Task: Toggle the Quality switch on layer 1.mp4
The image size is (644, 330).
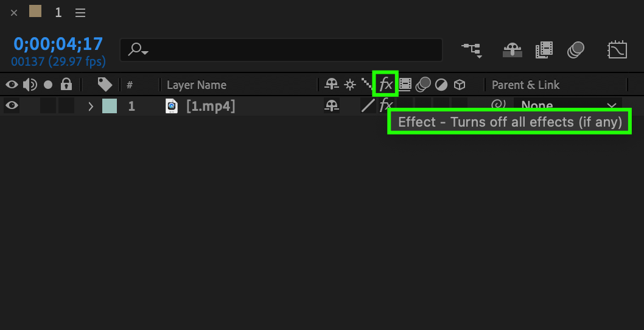Action: coord(368,106)
